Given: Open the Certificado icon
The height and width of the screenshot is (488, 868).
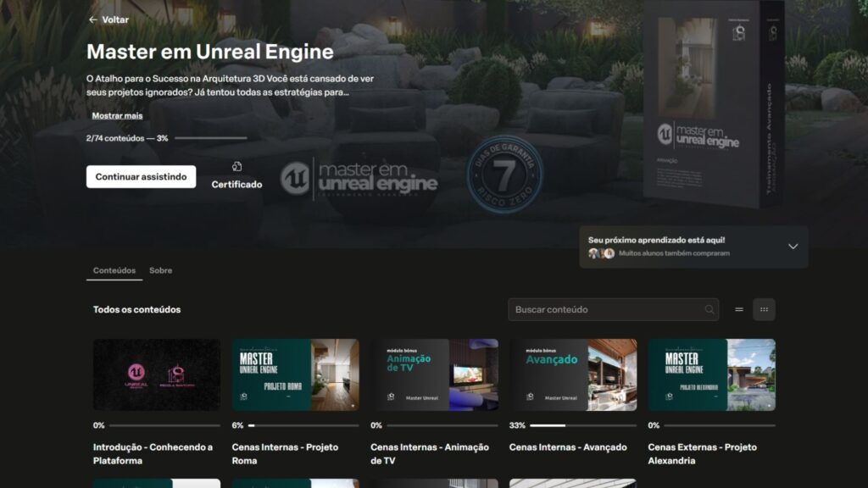Looking at the screenshot, I should pos(237,167).
